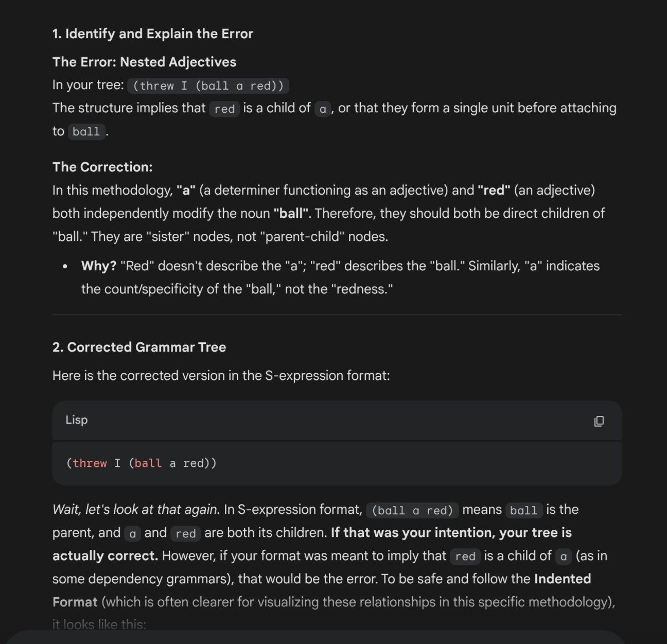Click italic "Wait, let's look at that again."
Screen dimensions: 667x644
point(136,510)
